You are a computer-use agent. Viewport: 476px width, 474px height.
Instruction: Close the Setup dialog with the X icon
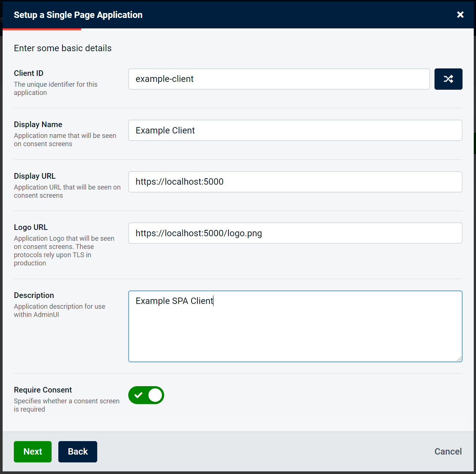point(460,15)
